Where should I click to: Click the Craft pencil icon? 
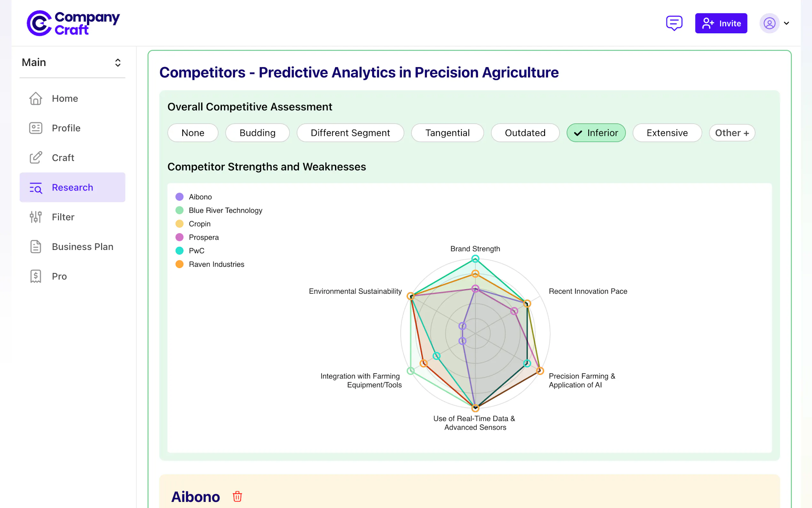35,158
